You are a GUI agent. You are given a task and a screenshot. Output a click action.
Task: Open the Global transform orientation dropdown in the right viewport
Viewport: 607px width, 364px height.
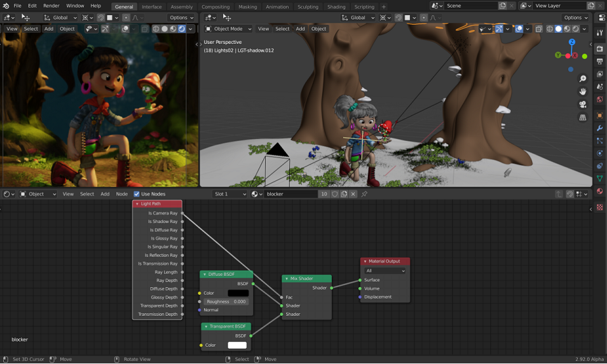pos(358,18)
